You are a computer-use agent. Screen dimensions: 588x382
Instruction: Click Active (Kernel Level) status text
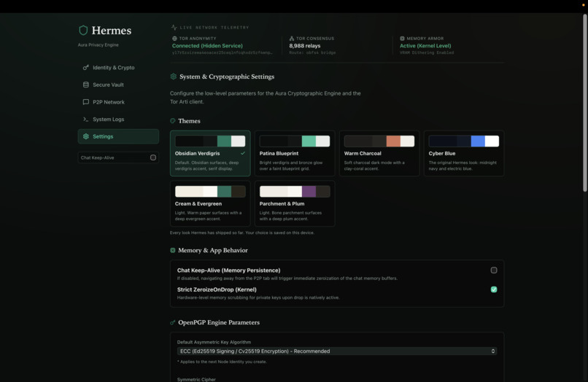click(425, 46)
